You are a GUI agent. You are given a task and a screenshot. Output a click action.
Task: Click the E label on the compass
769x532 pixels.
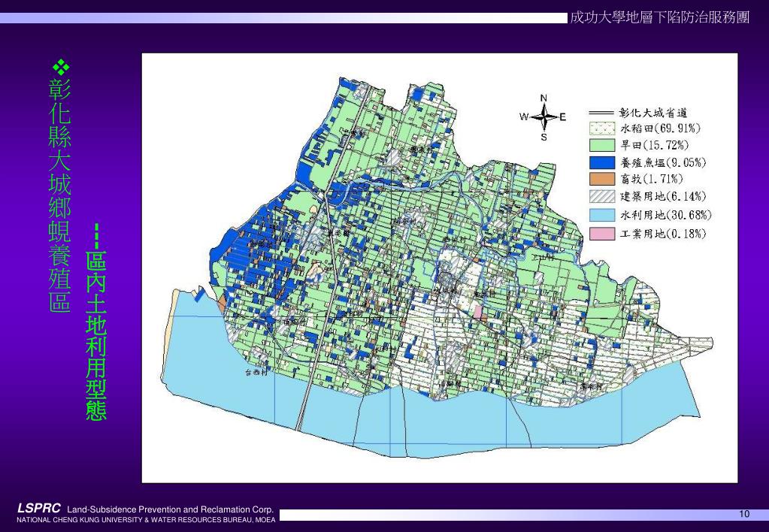pos(562,117)
